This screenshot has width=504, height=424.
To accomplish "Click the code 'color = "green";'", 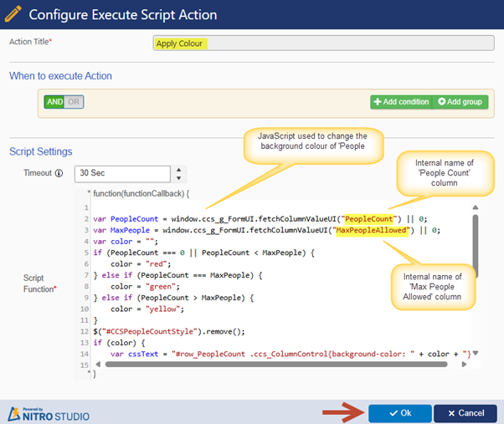I will (146, 286).
